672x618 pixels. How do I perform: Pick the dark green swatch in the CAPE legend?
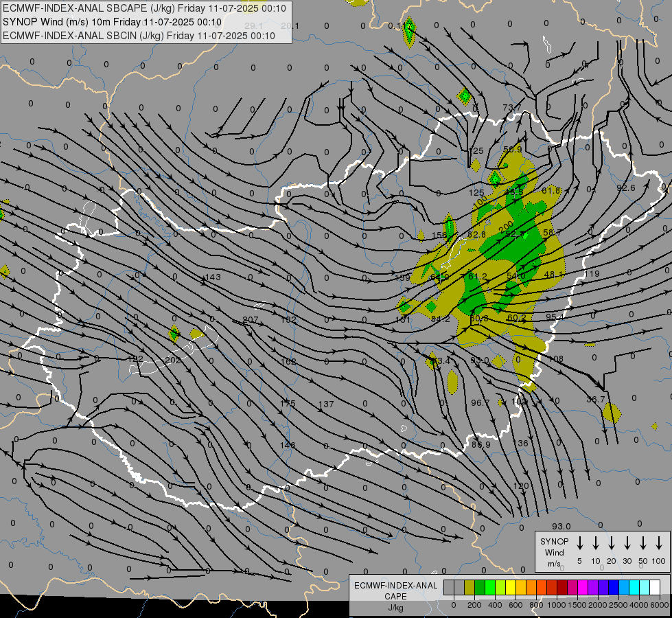(x=480, y=588)
